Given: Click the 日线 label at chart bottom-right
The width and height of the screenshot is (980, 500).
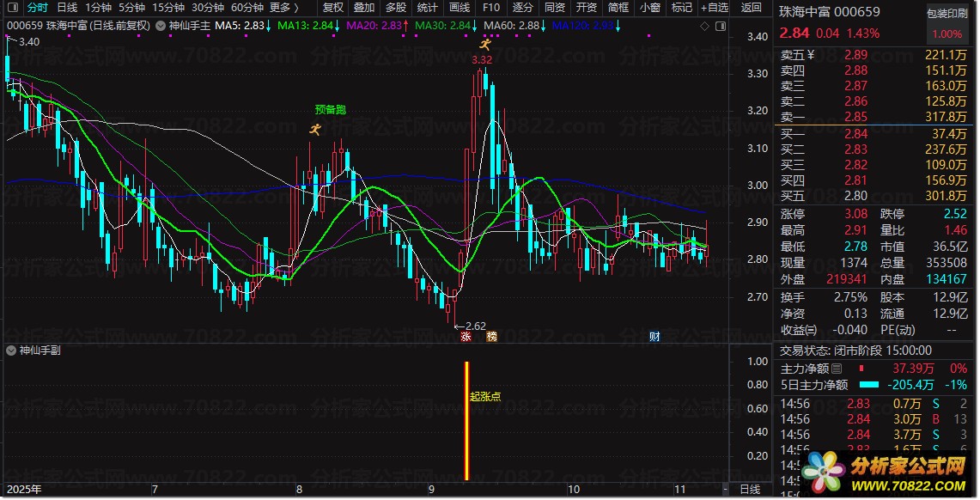Looking at the screenshot, I should click(750, 490).
